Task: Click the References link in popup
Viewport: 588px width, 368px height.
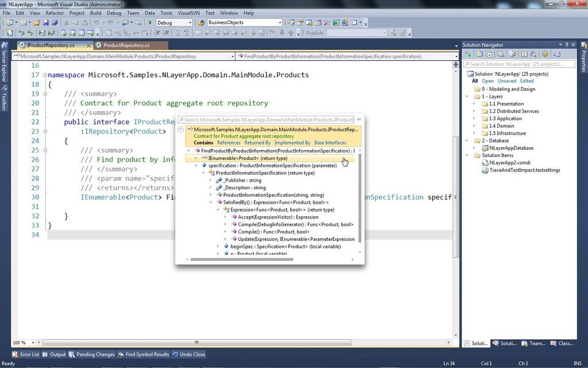Action: point(229,143)
